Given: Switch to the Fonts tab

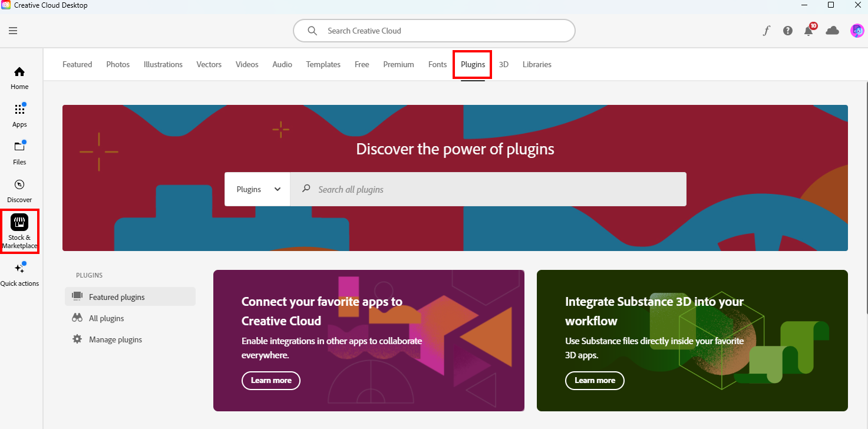Looking at the screenshot, I should click(x=437, y=64).
